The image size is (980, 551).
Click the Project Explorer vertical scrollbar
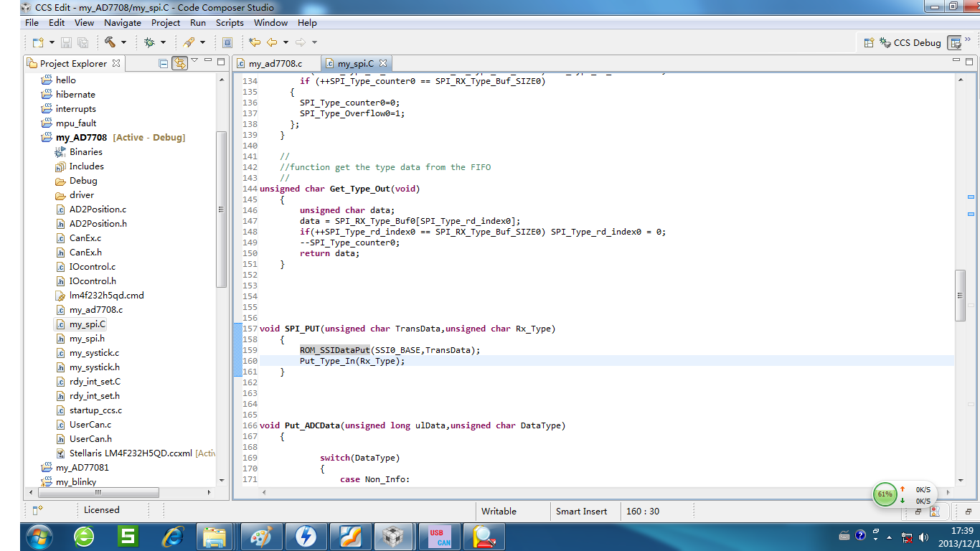[x=221, y=209]
